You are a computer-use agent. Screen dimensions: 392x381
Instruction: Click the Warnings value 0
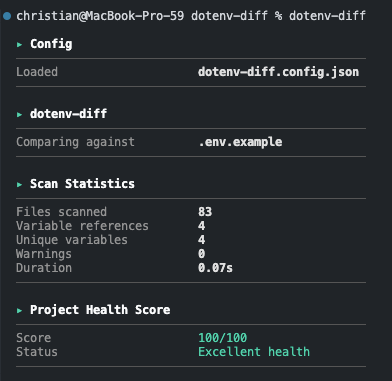201,254
